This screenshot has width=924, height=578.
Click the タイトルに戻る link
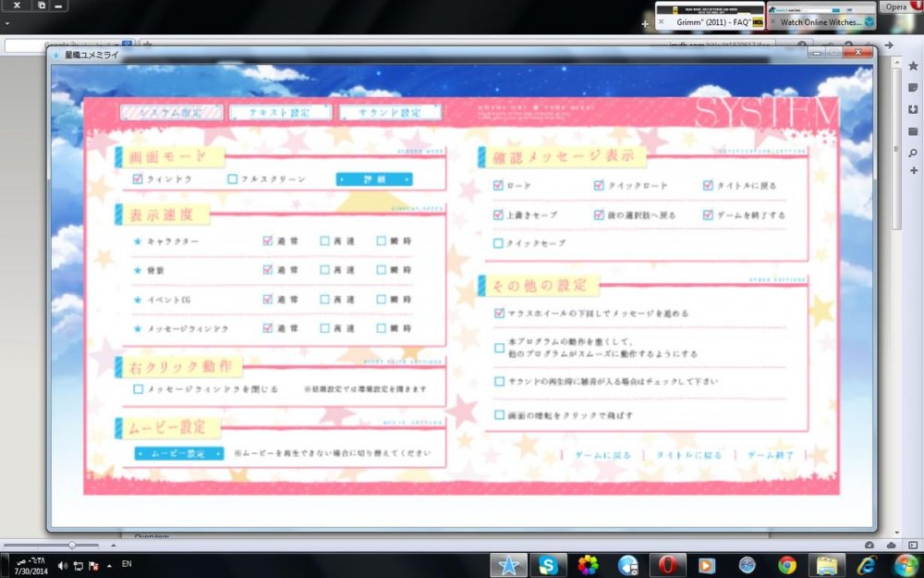[688, 456]
